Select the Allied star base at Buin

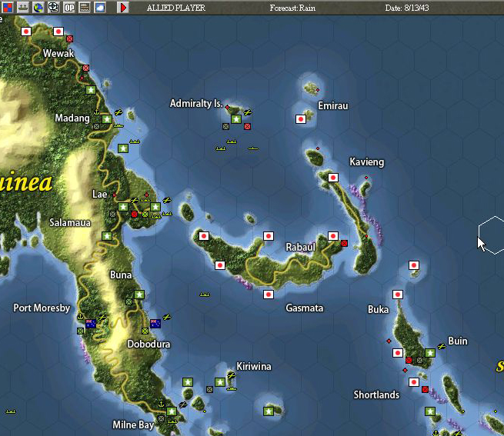coord(430,353)
